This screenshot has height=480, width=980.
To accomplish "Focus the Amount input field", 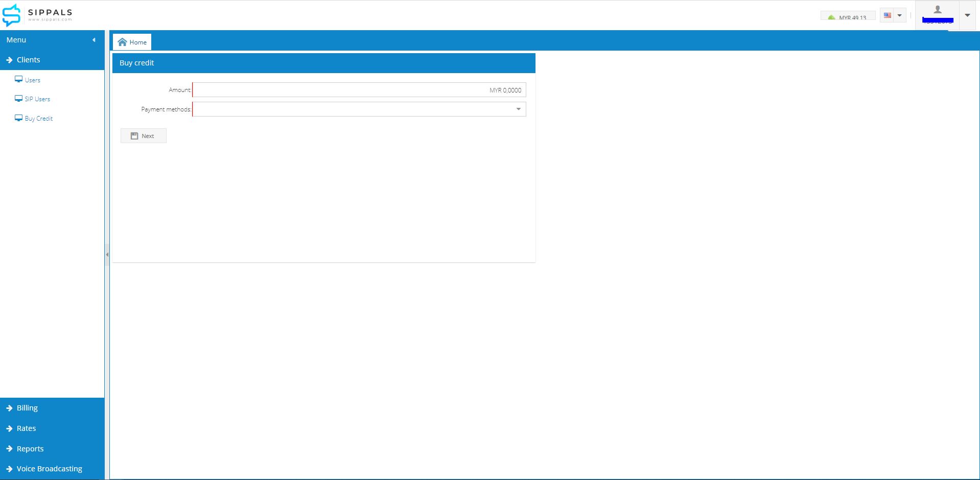I will 359,90.
